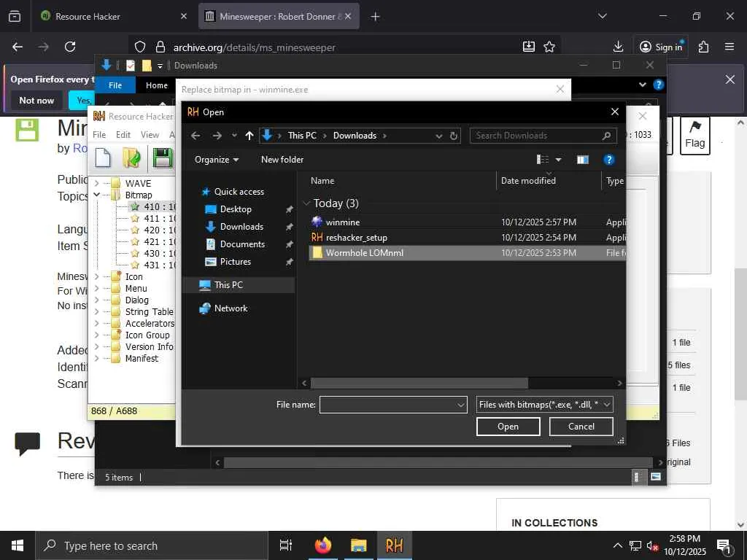Open Resource Hacker View menu
747x560 pixels.
point(150,135)
